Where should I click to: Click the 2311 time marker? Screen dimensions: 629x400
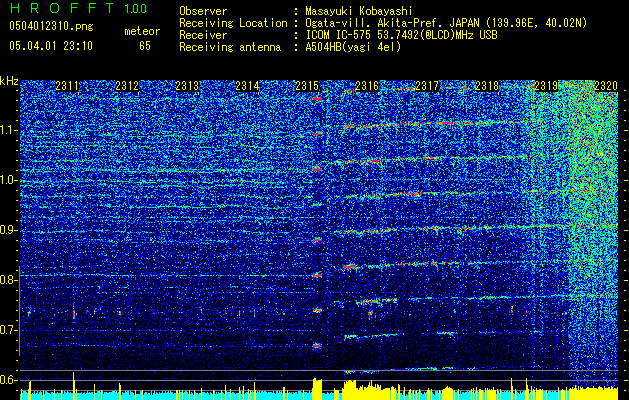point(67,86)
